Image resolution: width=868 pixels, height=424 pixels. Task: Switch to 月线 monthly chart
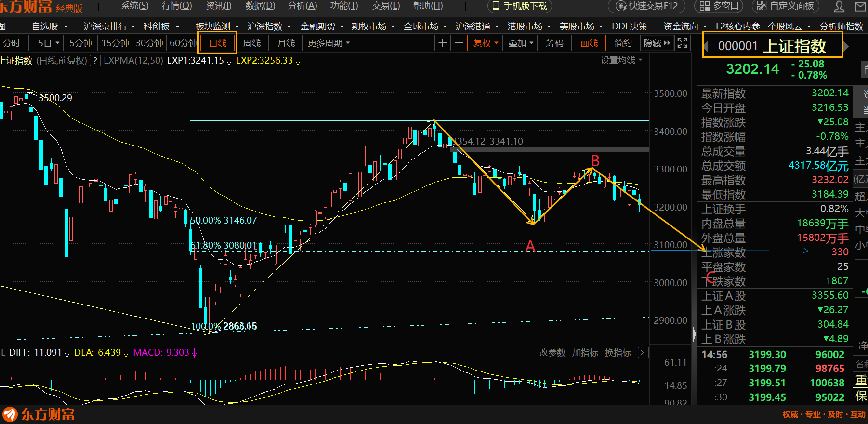(x=286, y=43)
